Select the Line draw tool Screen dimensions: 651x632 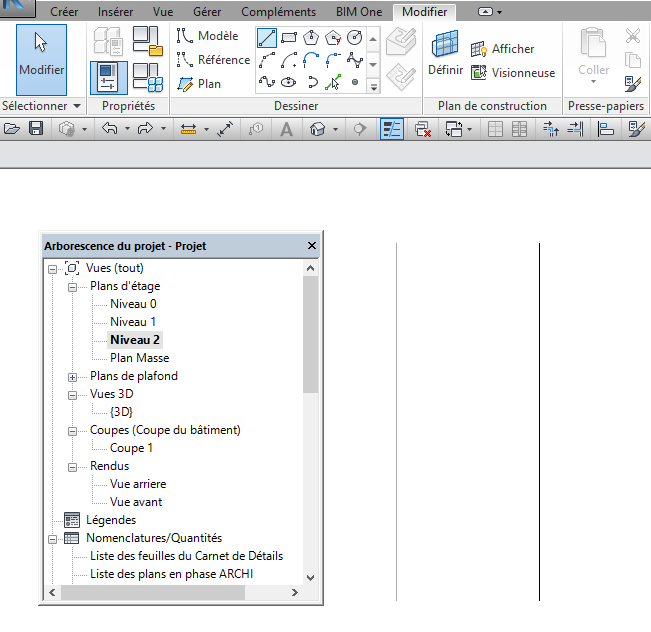click(x=267, y=38)
